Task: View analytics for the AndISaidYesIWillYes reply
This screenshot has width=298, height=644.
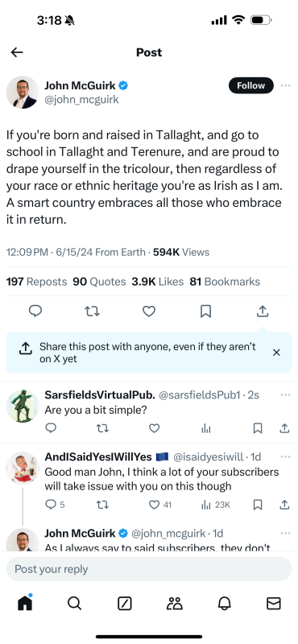Action: (x=216, y=505)
